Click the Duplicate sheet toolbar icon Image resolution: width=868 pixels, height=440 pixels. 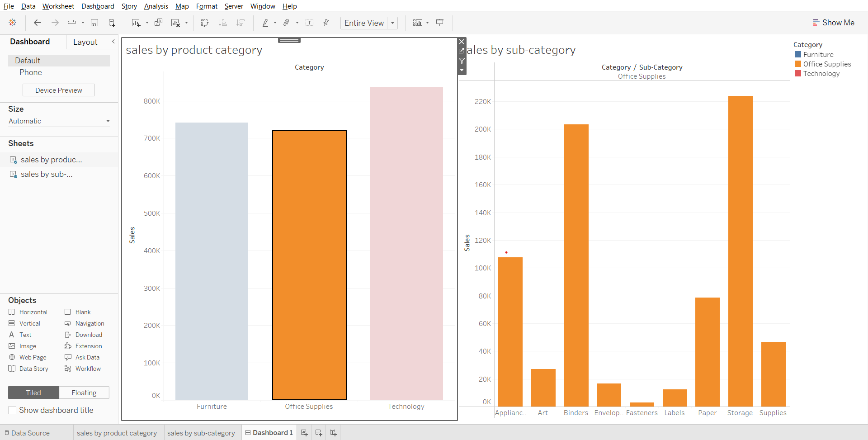pos(158,23)
